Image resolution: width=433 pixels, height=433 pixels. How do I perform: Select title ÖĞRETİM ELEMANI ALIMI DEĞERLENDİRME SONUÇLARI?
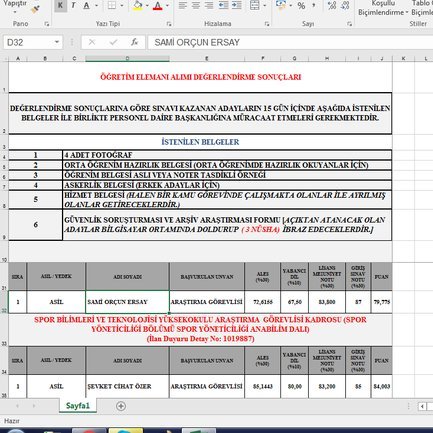pos(200,77)
